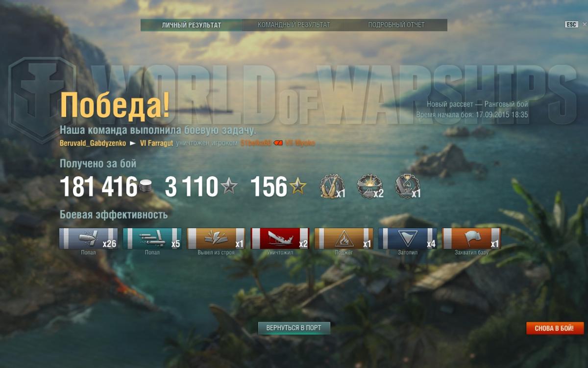Click the gold free XP star by 156

[x=297, y=186]
